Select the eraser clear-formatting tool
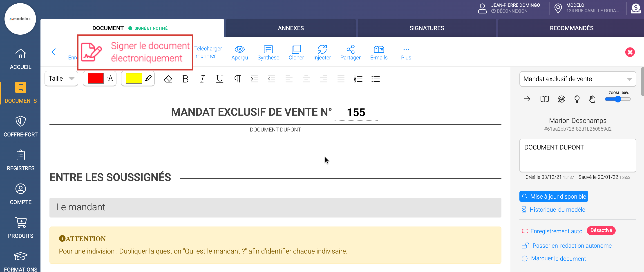Image resolution: width=644 pixels, height=272 pixels. (x=168, y=79)
